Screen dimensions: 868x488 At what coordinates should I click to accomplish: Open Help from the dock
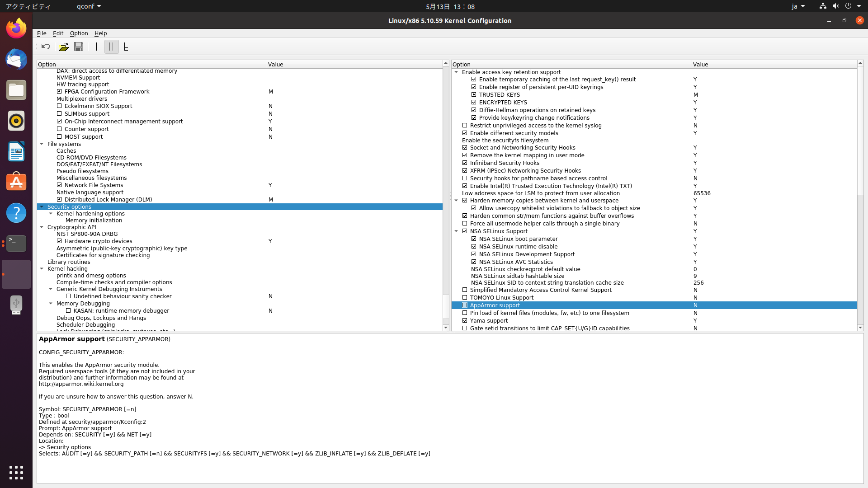[16, 213]
